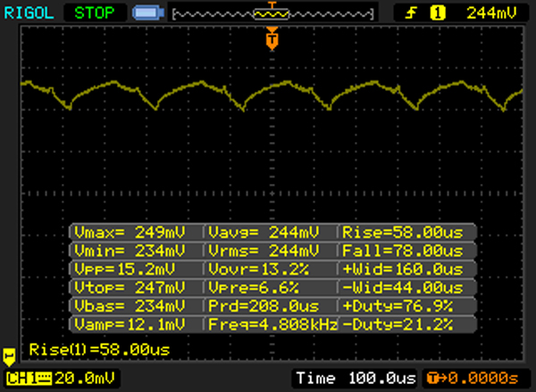Click the Vovr=13.2% measurement
Screen dimensions: 536x392
(x=259, y=270)
